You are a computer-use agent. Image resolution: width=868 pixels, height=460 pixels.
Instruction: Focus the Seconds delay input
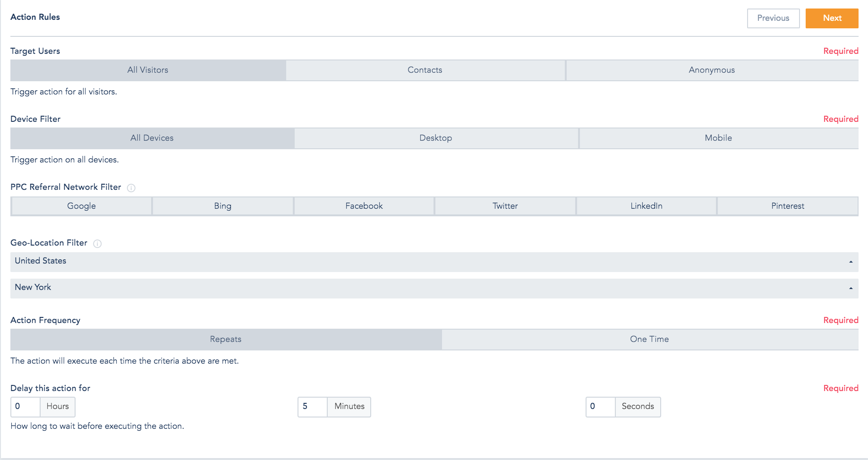tap(601, 407)
